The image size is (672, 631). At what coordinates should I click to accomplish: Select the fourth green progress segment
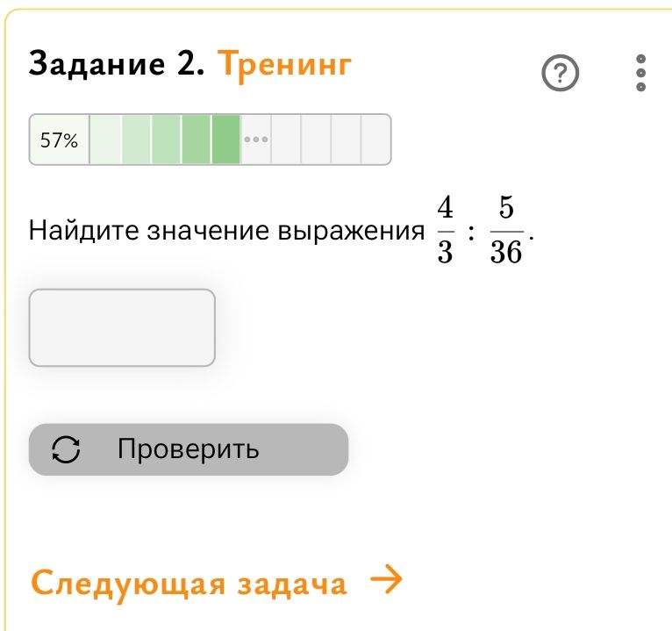point(197,140)
